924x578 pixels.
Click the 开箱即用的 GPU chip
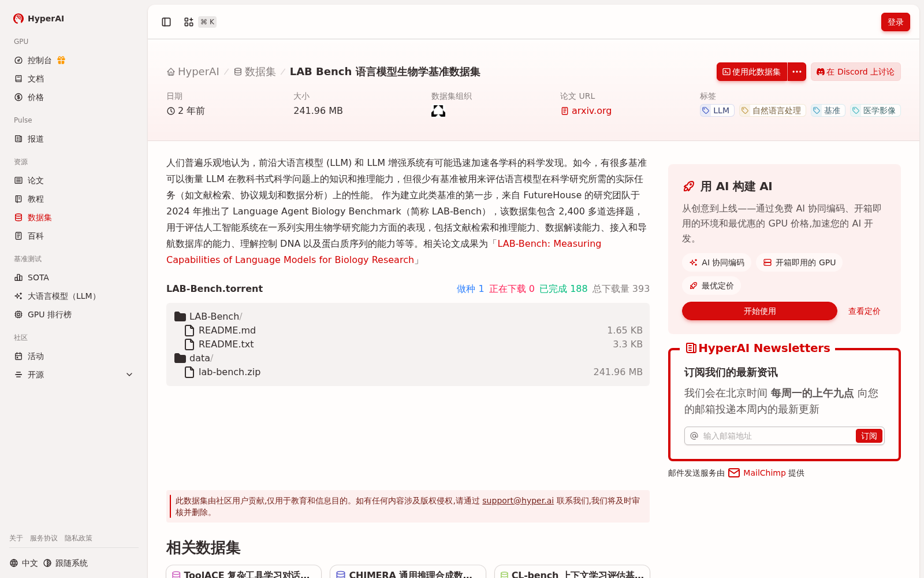coord(799,262)
